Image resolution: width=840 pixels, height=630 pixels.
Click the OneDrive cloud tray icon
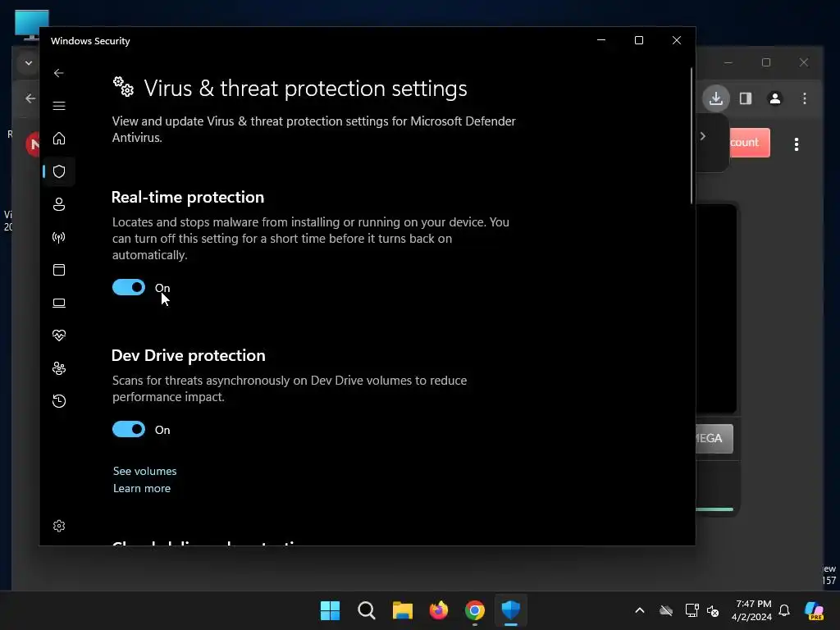tap(666, 610)
